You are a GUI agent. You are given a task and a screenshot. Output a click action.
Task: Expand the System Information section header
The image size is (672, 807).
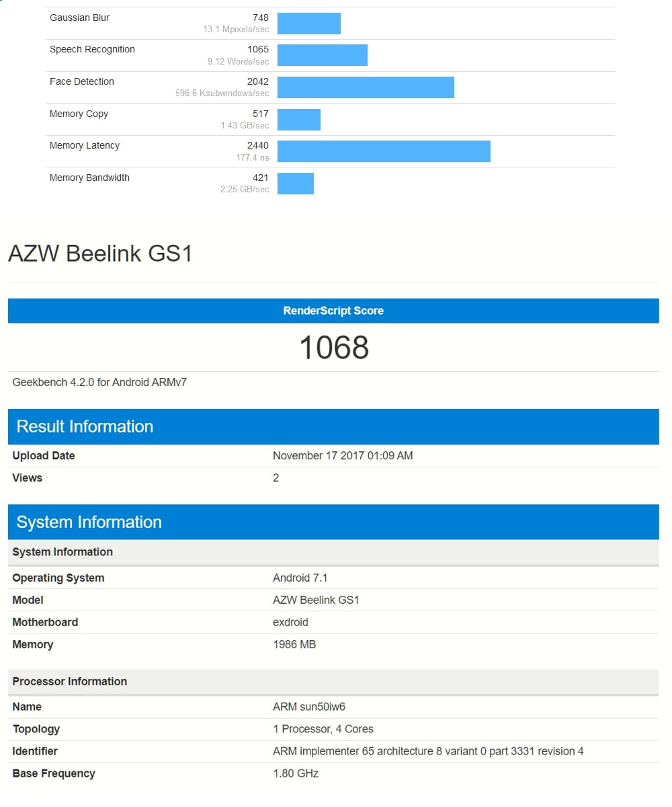(x=87, y=522)
